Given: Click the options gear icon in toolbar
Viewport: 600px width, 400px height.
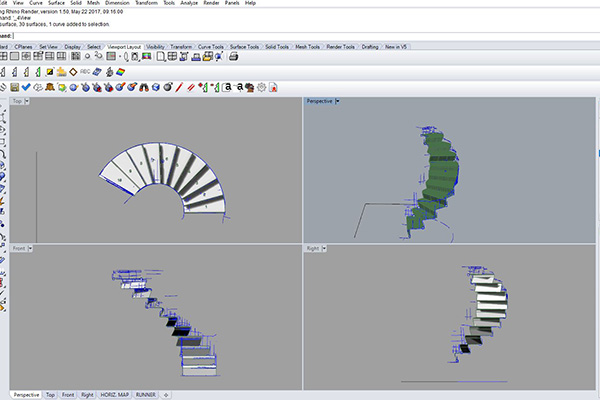Looking at the screenshot, I should (x=261, y=87).
